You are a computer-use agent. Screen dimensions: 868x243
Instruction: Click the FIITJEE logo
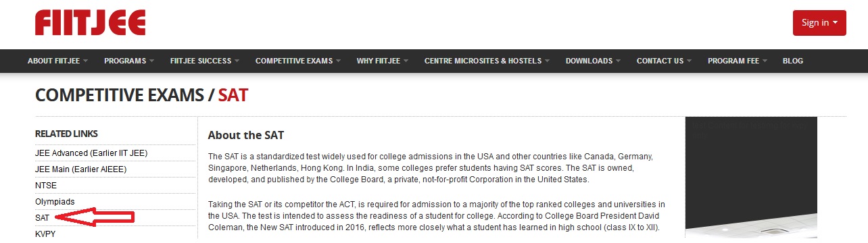coord(91,22)
